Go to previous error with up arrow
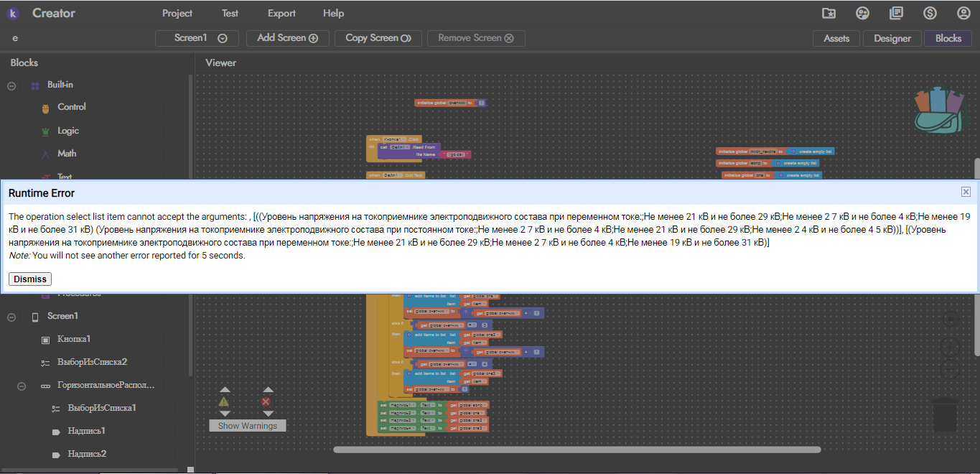980x474 pixels. (x=268, y=390)
